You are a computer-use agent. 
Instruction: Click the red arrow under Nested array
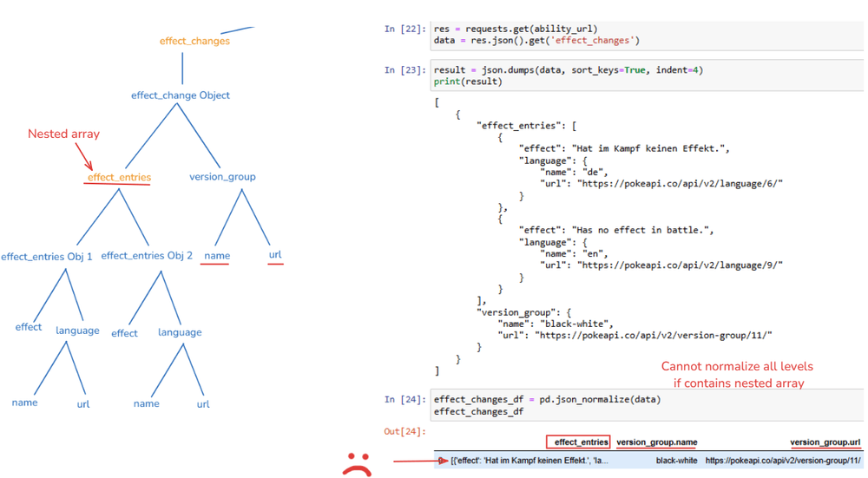pos(83,156)
